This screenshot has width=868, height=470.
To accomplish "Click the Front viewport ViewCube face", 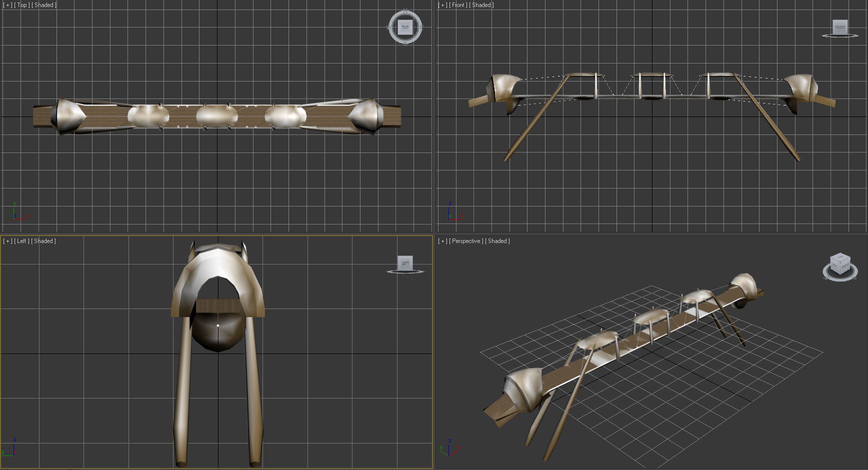I will (x=840, y=27).
